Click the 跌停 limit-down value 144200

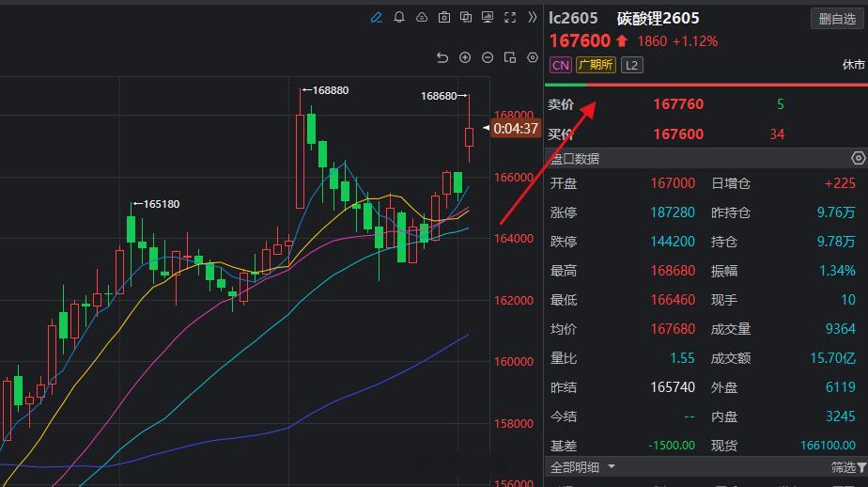click(x=673, y=242)
